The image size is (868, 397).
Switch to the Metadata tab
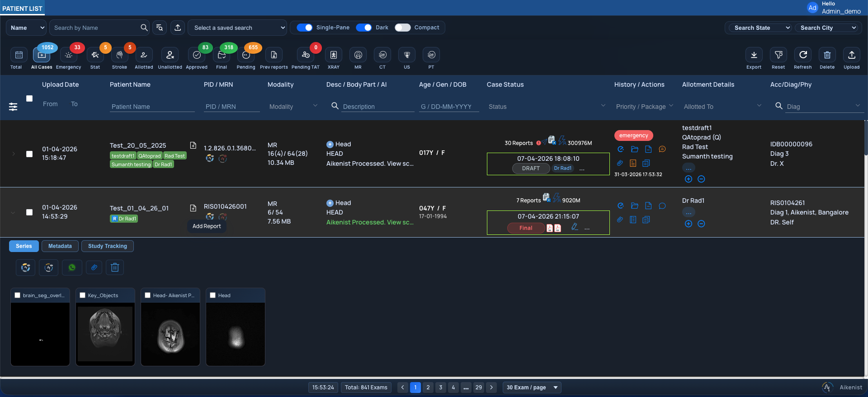[x=60, y=246]
